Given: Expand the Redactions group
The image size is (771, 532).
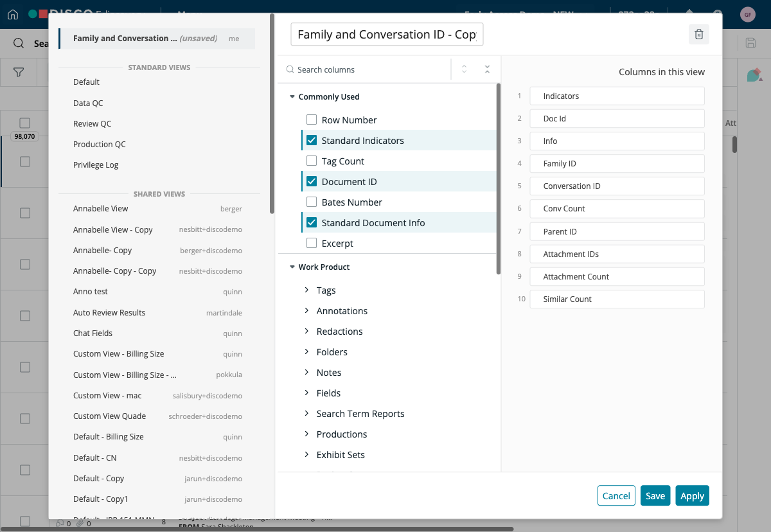Looking at the screenshot, I should click(x=306, y=332).
